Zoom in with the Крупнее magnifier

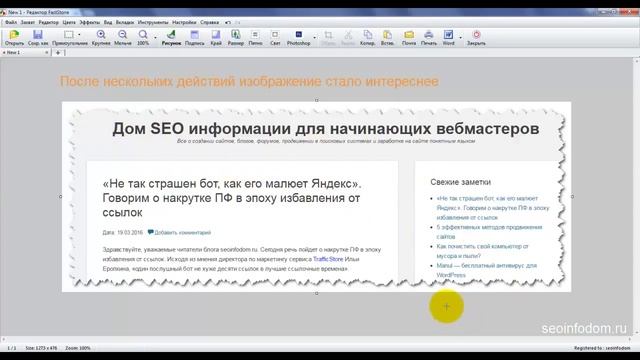coord(101,38)
